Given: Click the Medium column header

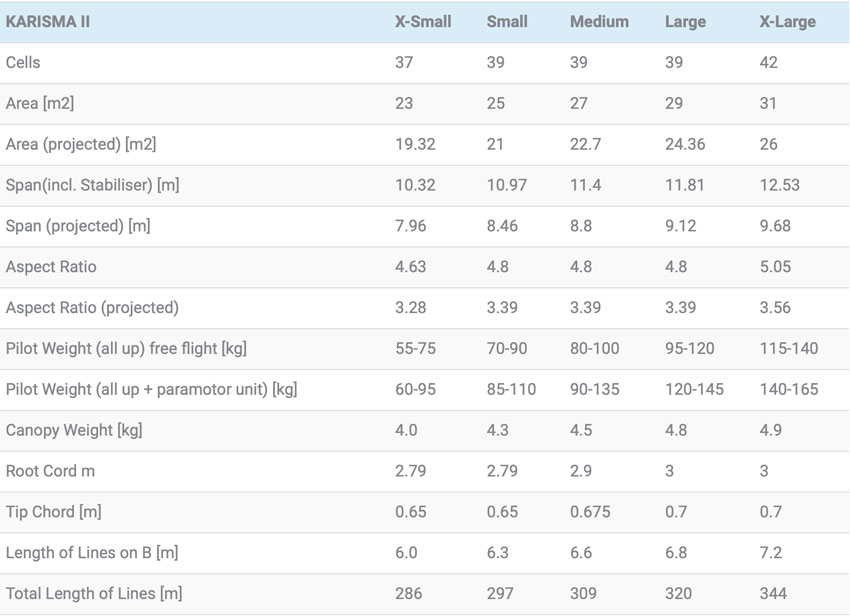Looking at the screenshot, I should coord(599,21).
